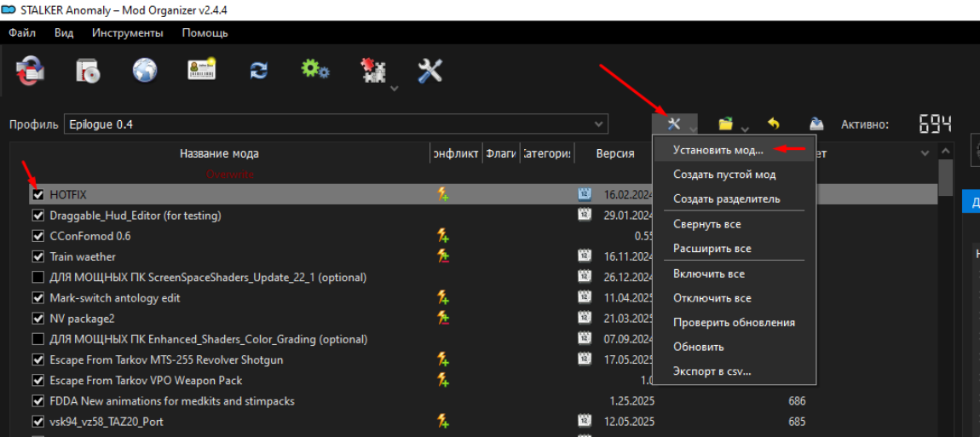
Task: Toggle FDDA New animations for medkits checkbox
Action: 38,400
